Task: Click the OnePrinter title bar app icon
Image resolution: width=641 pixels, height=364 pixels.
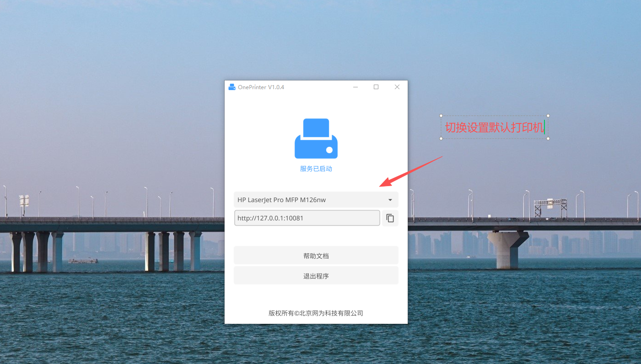Action: pos(232,87)
